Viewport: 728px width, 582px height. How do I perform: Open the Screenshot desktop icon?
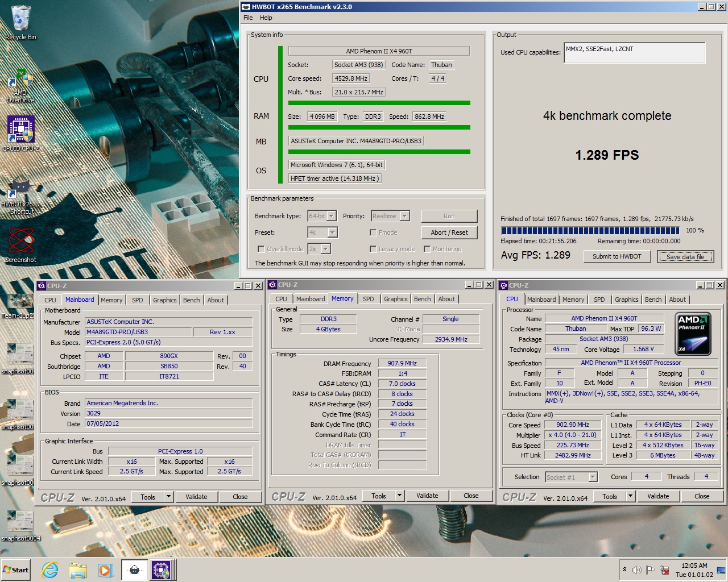coord(20,246)
